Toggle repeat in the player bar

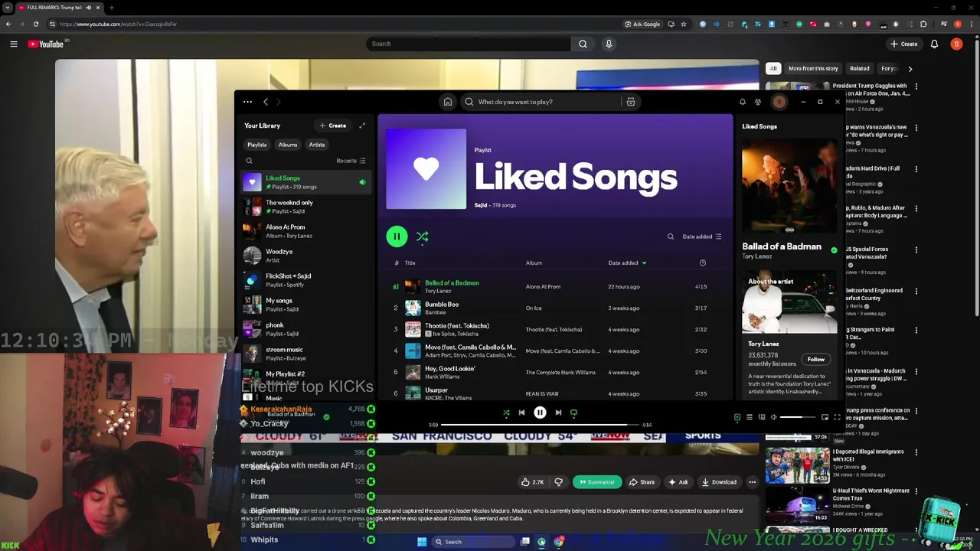click(573, 412)
